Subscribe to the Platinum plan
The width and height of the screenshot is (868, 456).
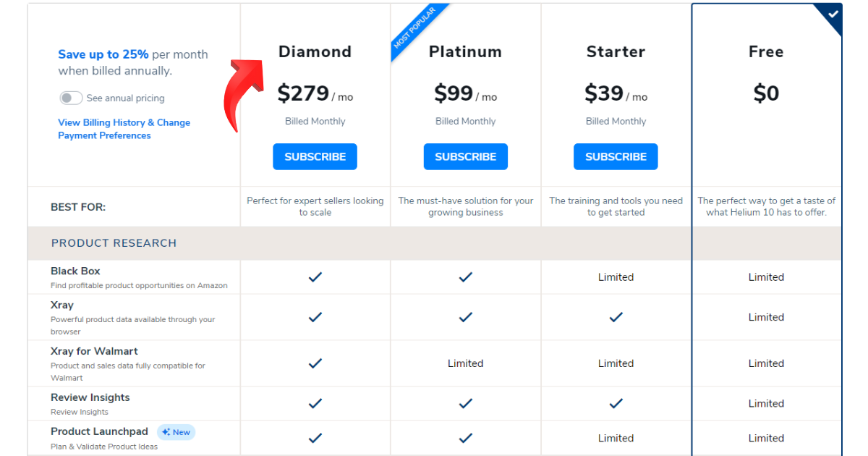465,156
